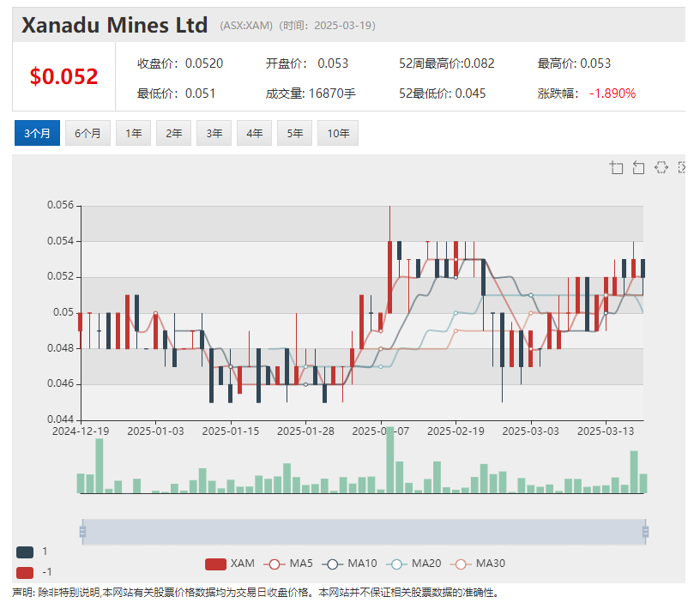The image size is (700, 615).
Task: Toggle the dark '1' visual map swatch
Action: 25,552
